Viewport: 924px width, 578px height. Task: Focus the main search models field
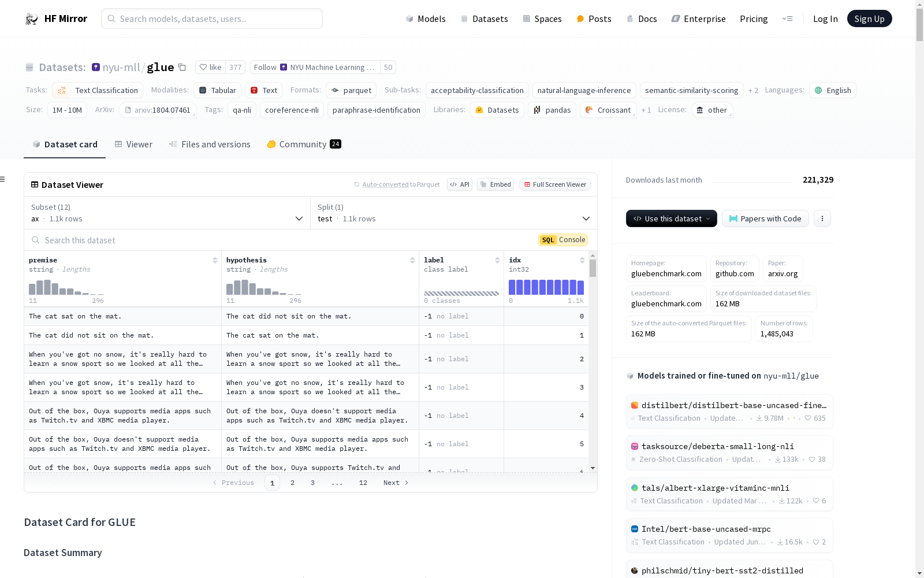pyautogui.click(x=212, y=18)
